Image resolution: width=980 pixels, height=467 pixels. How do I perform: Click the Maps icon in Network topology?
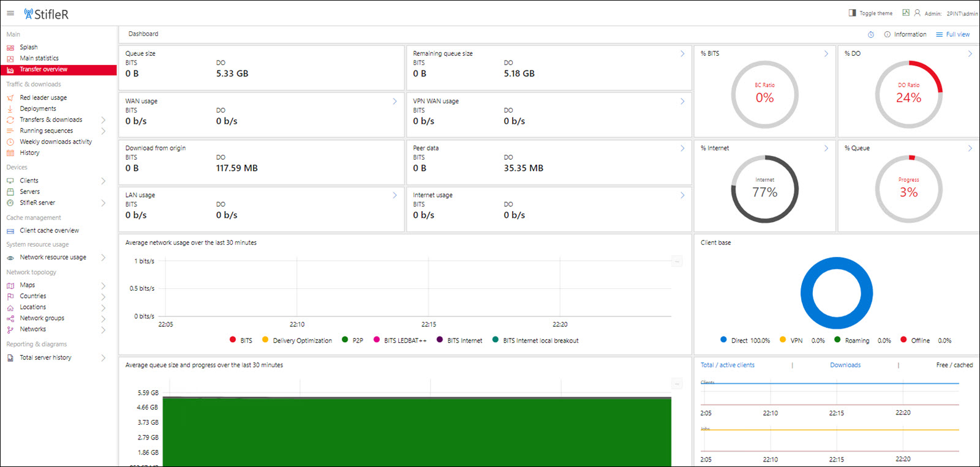[10, 285]
